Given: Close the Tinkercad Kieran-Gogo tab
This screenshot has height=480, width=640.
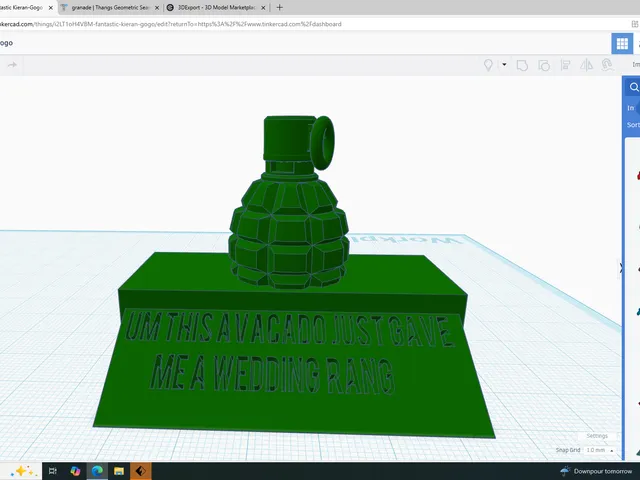Looking at the screenshot, I should [x=51, y=8].
